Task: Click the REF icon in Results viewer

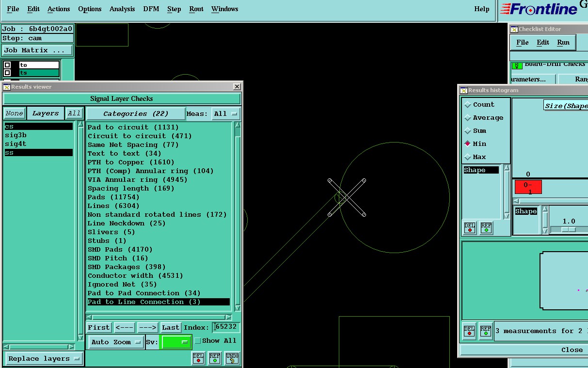Action: click(x=215, y=358)
